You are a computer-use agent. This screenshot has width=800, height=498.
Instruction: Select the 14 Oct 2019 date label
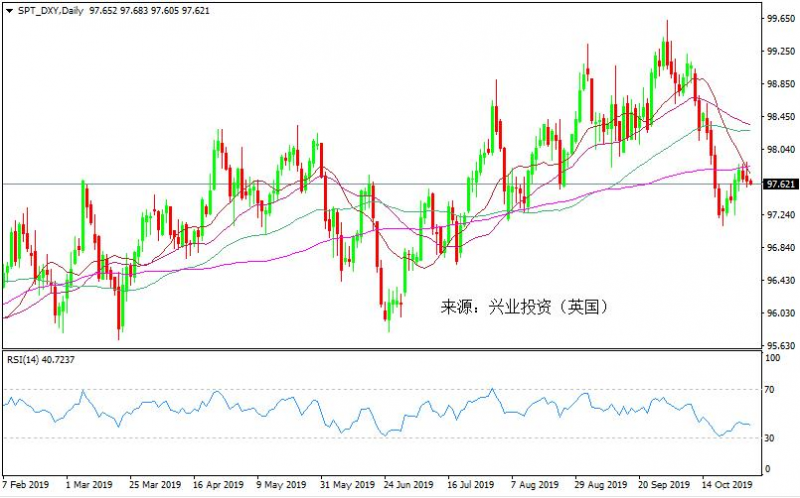[x=726, y=484]
